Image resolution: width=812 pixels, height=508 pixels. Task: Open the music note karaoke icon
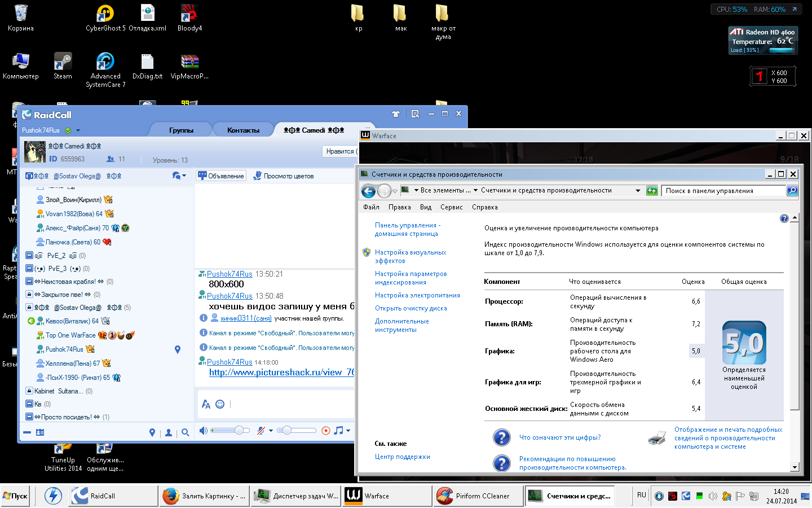tap(338, 431)
